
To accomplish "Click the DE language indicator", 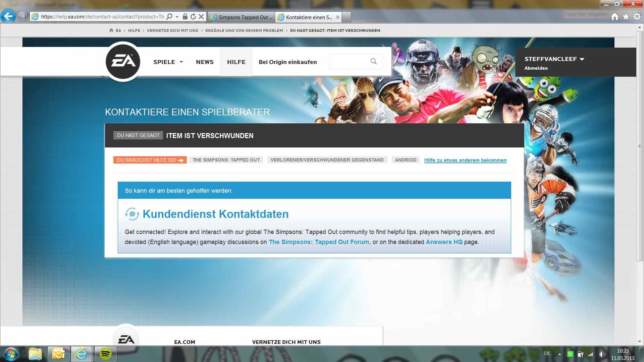I will click(x=547, y=354).
